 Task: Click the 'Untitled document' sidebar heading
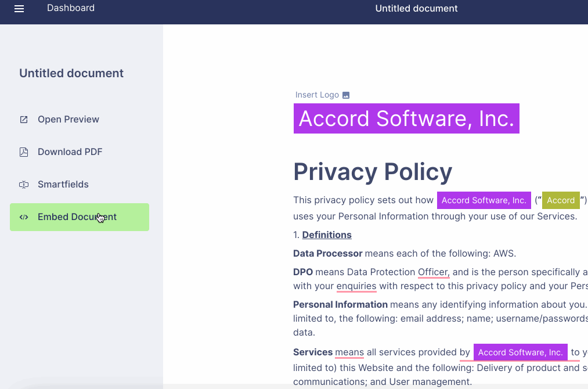(x=71, y=73)
